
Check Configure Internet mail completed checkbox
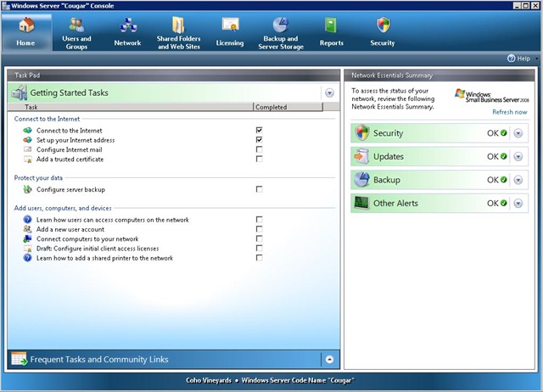click(259, 149)
